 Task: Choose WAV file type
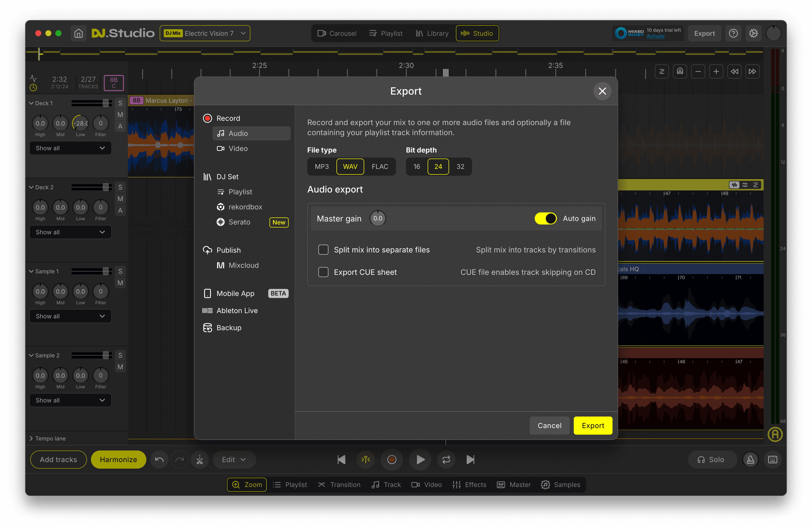350,166
